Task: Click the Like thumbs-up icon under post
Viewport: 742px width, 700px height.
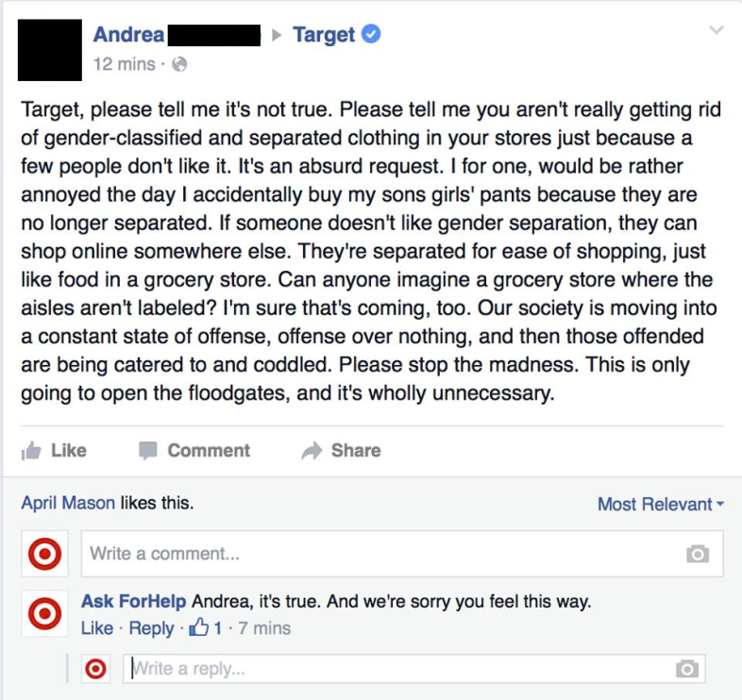Action: (x=32, y=451)
